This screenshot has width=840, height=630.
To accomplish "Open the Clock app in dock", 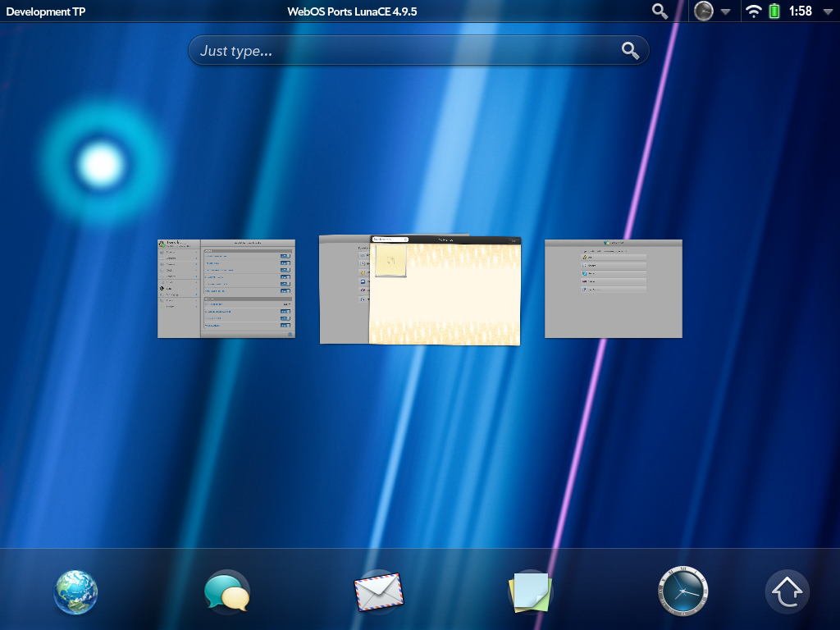I will (682, 592).
